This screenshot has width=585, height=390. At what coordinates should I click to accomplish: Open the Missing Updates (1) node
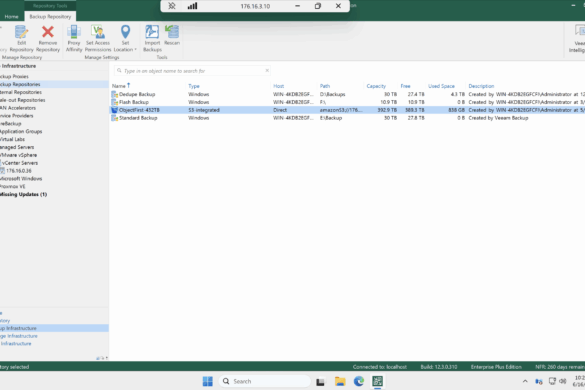[x=24, y=194]
